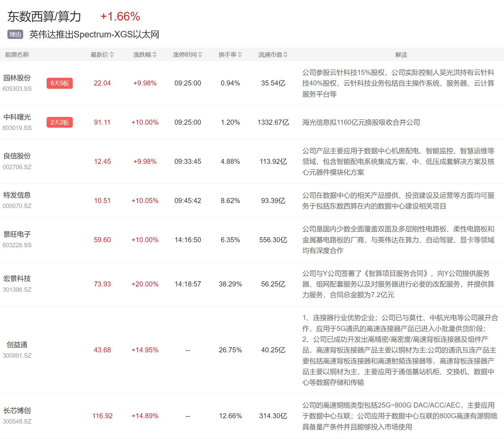Screen dimensions: 504x439
Task: Click turnover rate 12.66%
Action: (x=230, y=416)
